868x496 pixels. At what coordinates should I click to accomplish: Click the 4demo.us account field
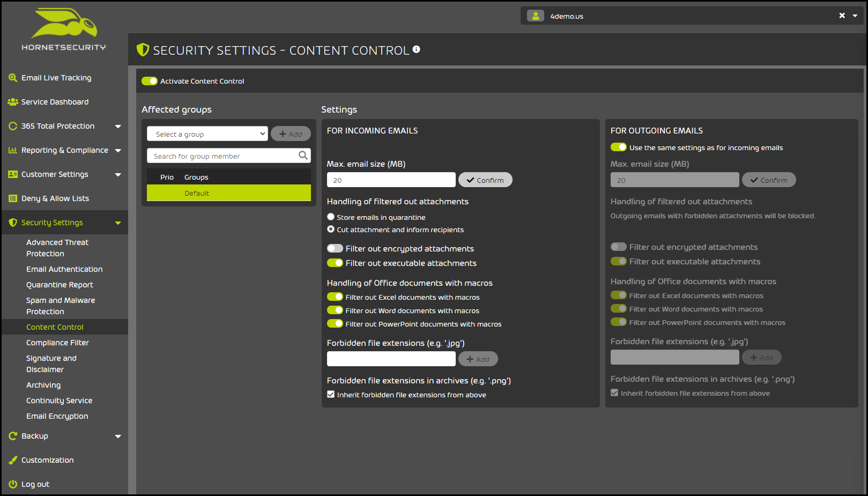click(692, 16)
